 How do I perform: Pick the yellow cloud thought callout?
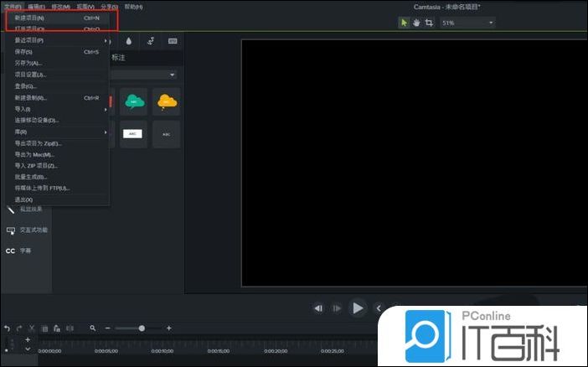[x=167, y=101]
